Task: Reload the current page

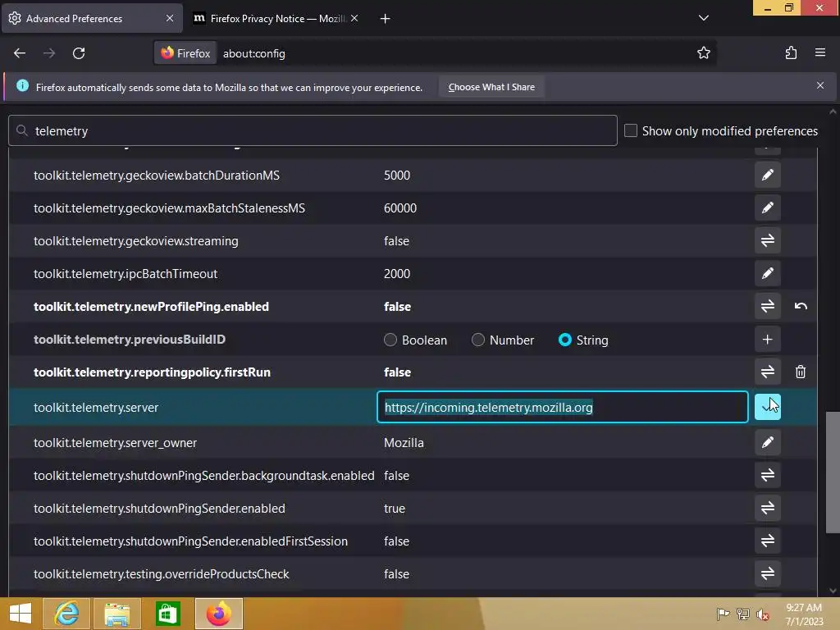Action: coord(79,53)
